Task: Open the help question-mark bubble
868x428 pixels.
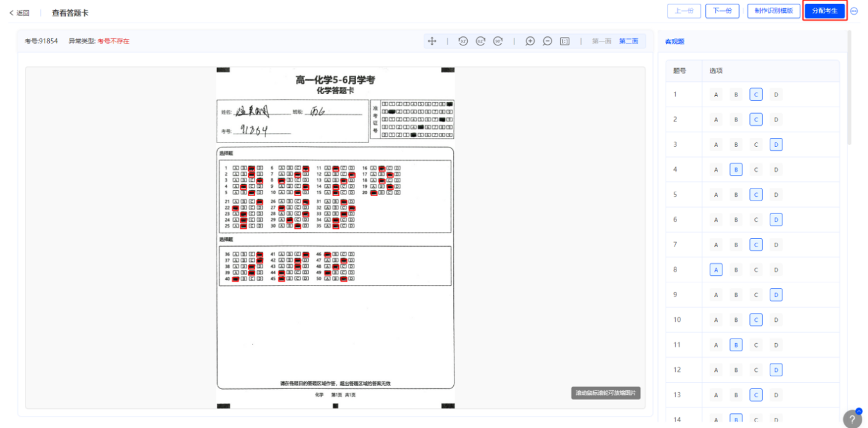Action: pyautogui.click(x=852, y=418)
